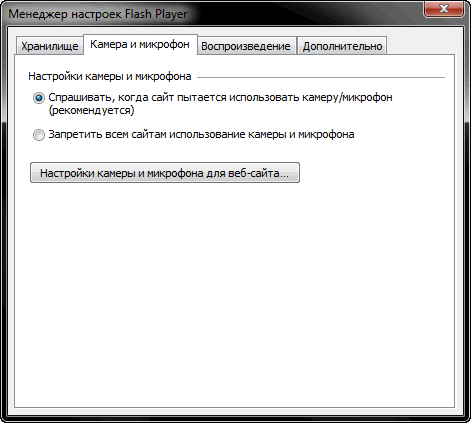Open the Воспроизведение tab
471x423 pixels.
[246, 46]
